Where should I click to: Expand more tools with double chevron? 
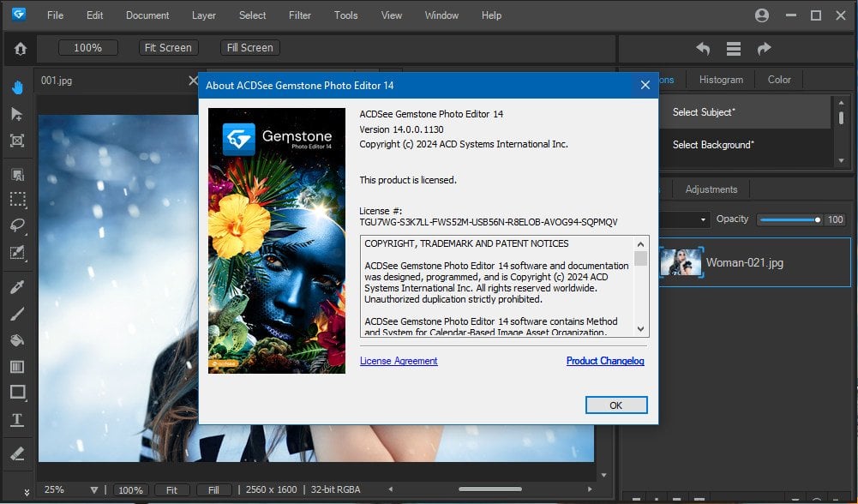point(27,493)
